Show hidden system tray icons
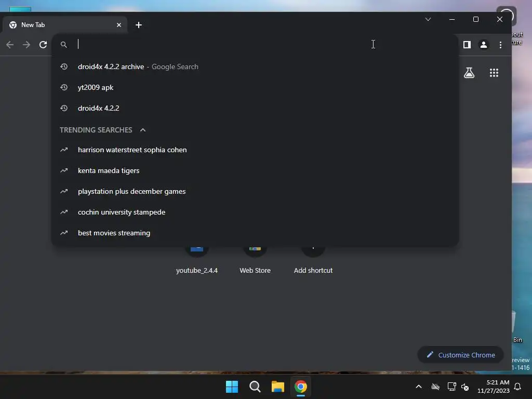 [x=419, y=387]
